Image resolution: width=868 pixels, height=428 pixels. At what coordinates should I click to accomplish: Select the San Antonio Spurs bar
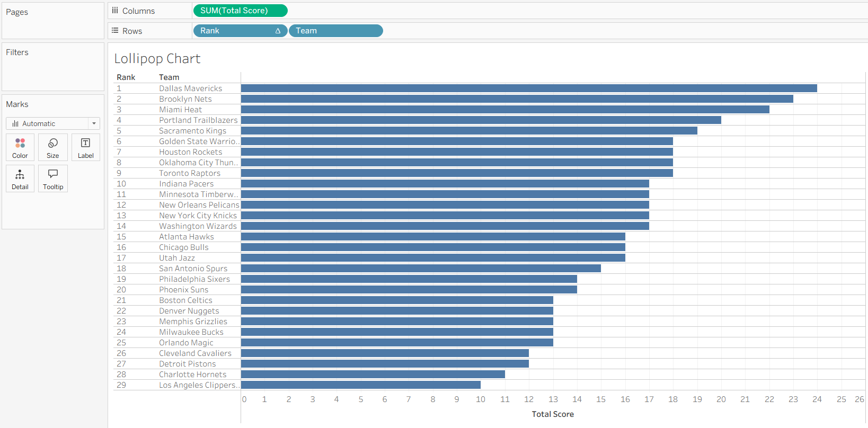421,269
